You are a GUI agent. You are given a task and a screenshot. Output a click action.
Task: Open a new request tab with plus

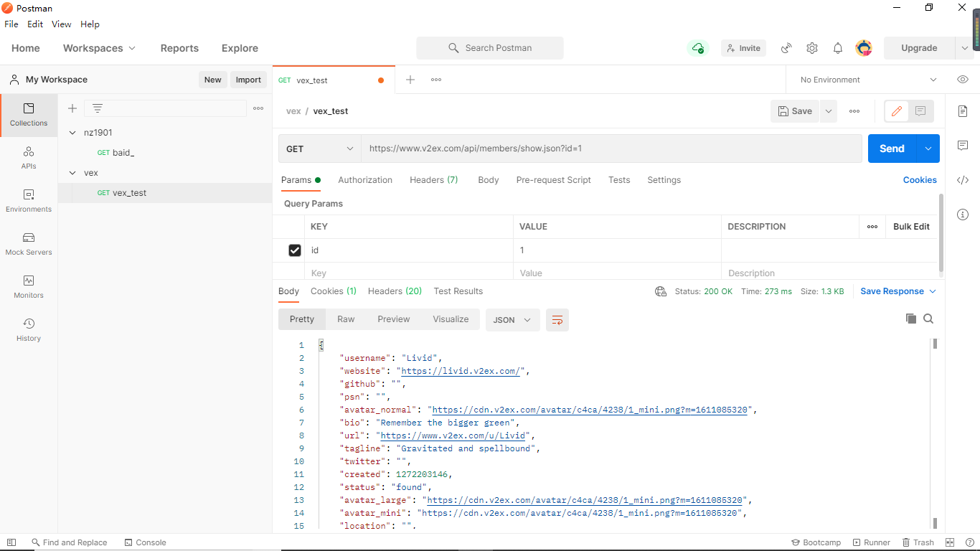410,80
